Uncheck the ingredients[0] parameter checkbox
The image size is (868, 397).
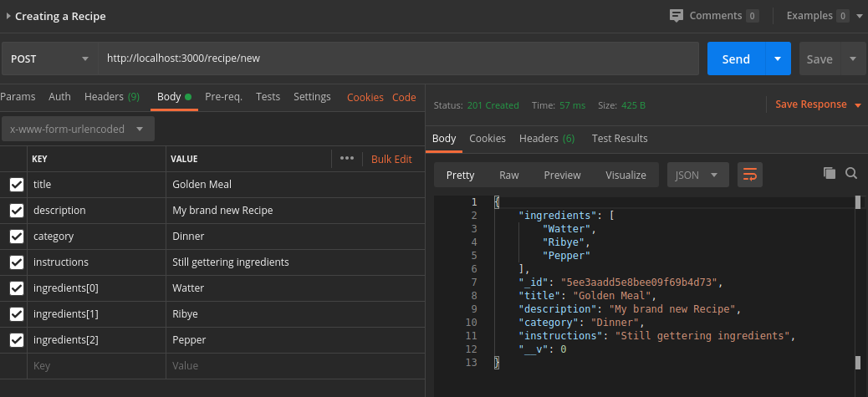17,288
